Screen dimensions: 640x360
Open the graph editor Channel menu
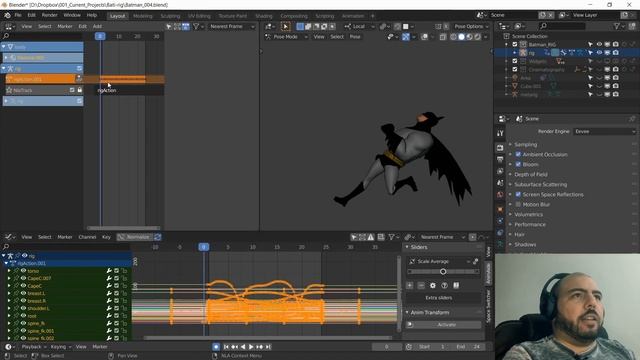[87, 237]
